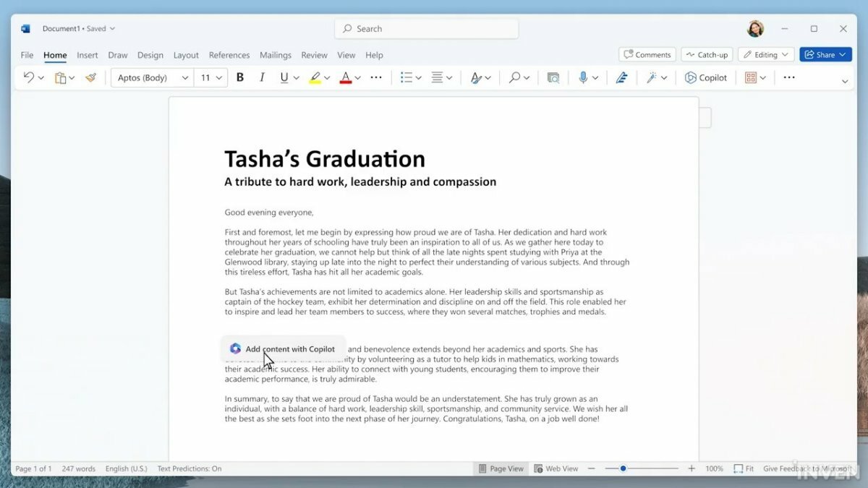The image size is (868, 488).
Task: Open the Copilot ribbon button
Action: click(x=706, y=77)
